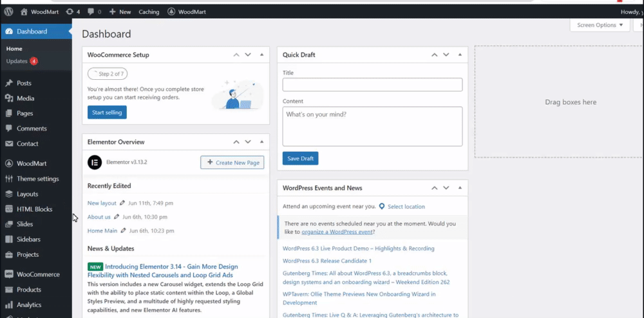Collapse WordPress Events and News widget
The height and width of the screenshot is (318, 644).
(460, 188)
